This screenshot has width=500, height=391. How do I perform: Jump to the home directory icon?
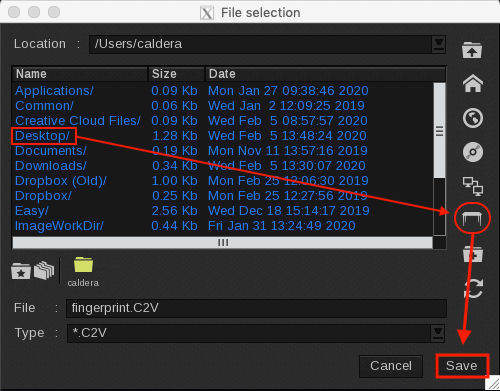click(473, 84)
